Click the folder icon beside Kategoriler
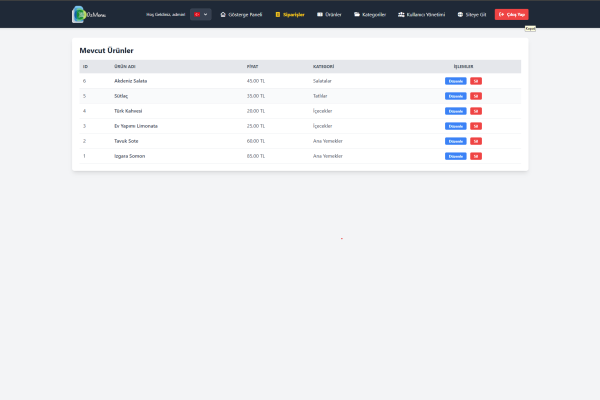 pos(356,15)
